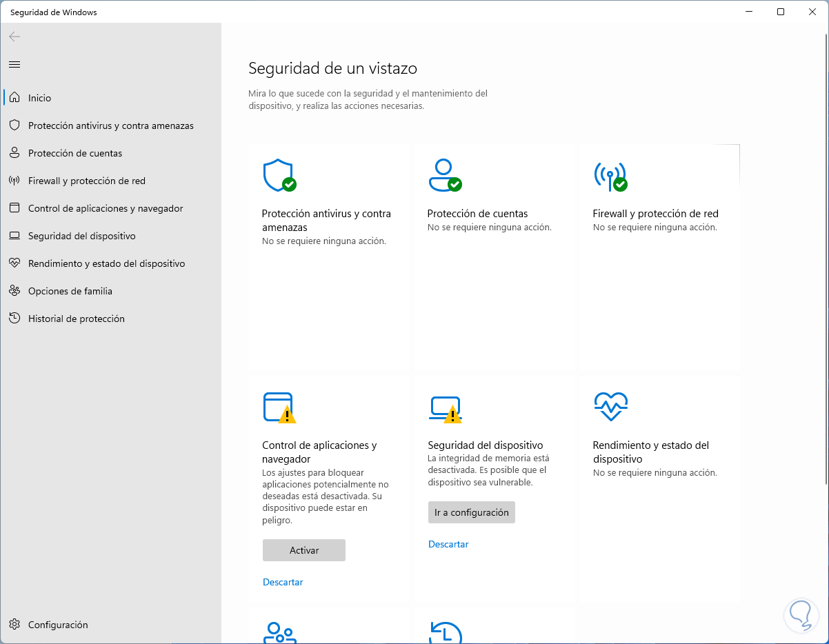
Task: Open the family options card icon at bottom
Action: coord(279,632)
